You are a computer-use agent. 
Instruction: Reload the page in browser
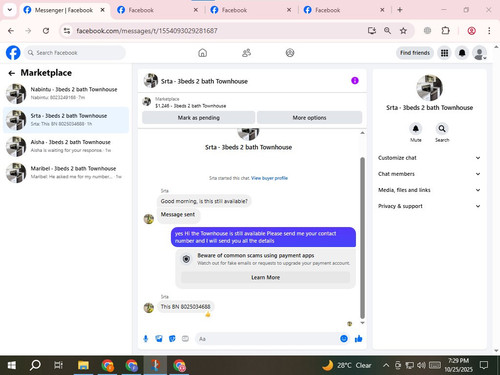tap(46, 31)
